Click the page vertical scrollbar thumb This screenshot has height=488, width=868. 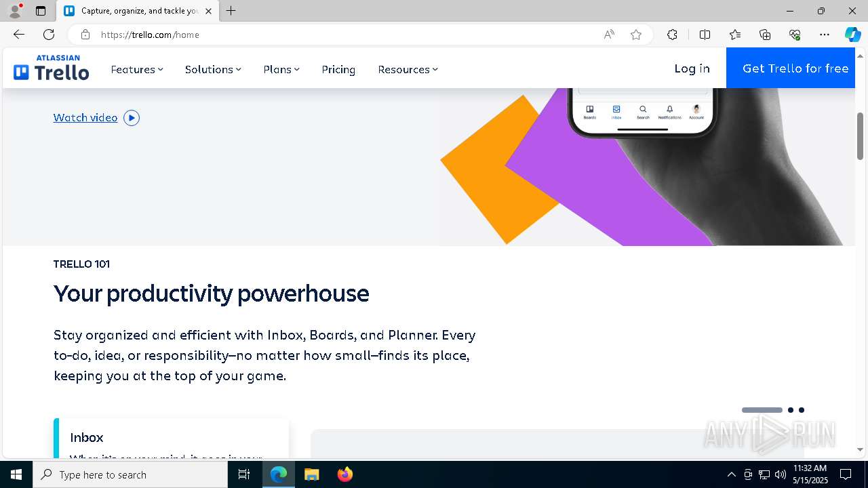coord(861,136)
